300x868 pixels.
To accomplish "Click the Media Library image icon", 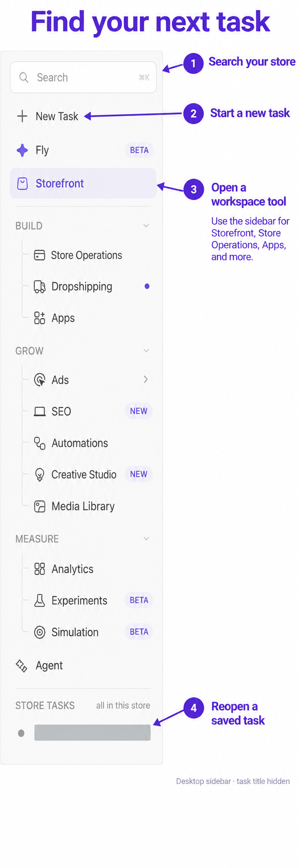I will tap(39, 506).
